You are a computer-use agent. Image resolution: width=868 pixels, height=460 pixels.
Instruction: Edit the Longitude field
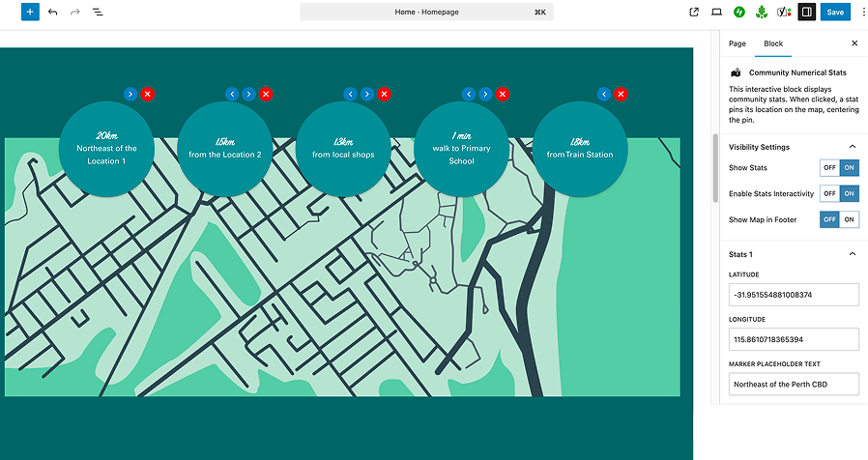[x=794, y=339]
